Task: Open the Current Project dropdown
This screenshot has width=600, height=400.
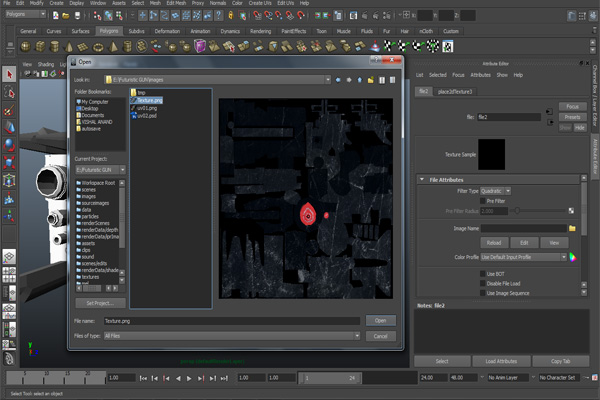Action: coord(122,170)
